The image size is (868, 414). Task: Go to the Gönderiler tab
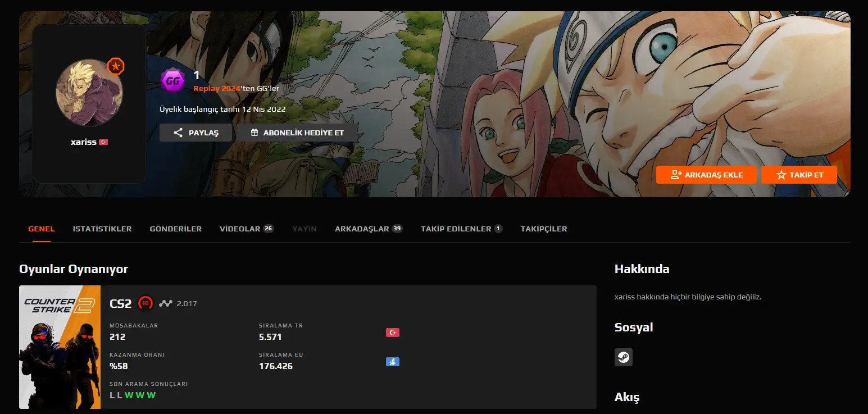(176, 229)
